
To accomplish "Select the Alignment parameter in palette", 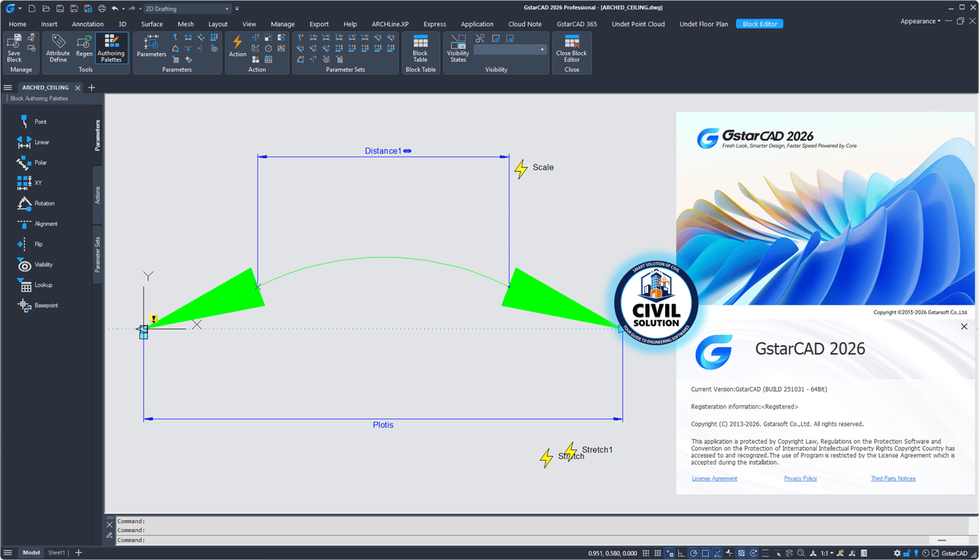I will (38, 224).
